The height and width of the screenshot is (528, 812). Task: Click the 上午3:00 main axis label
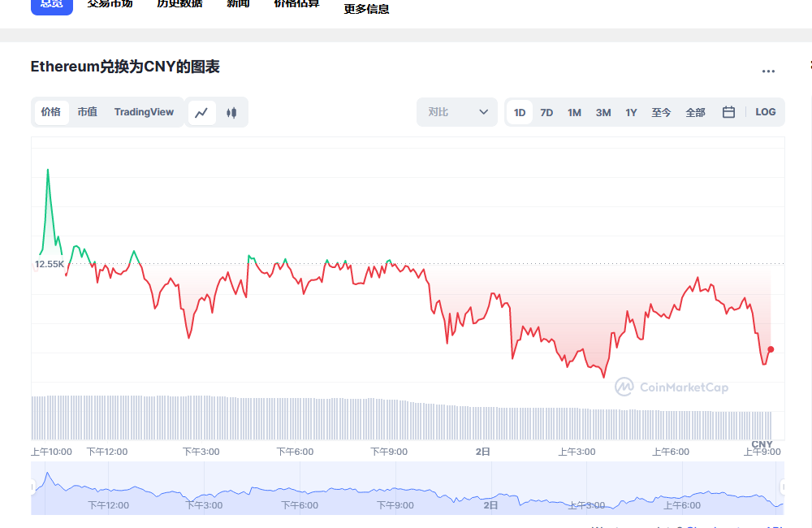coord(577,452)
